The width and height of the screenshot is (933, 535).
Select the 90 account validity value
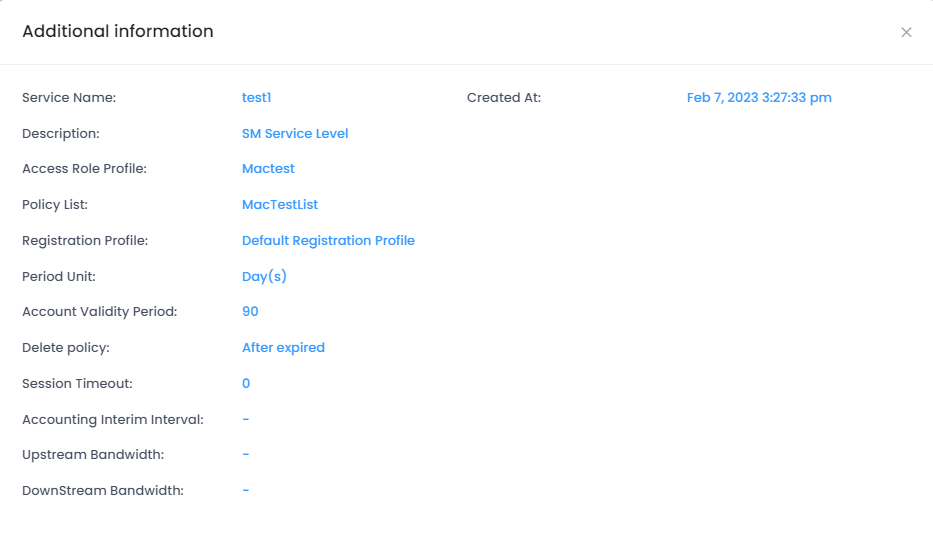pos(250,312)
